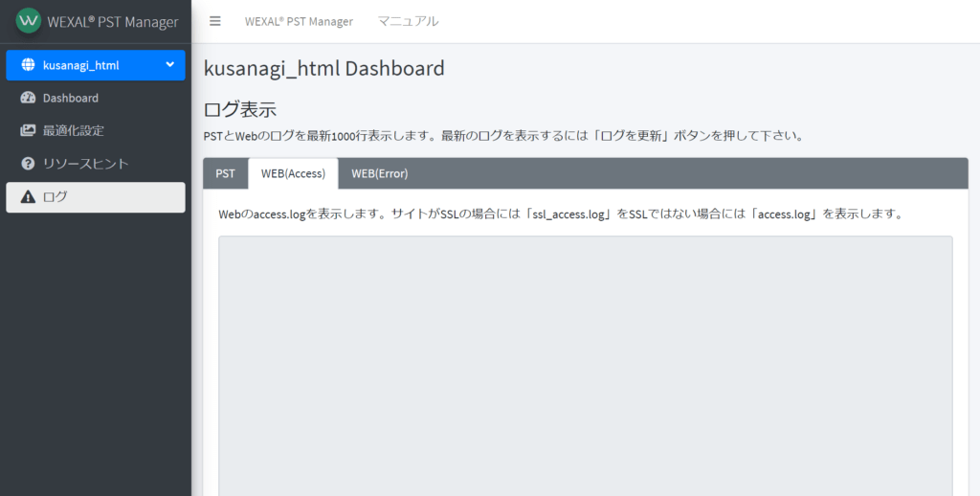
Task: Click the globe icon beside kusanagi_html
Action: click(28, 65)
